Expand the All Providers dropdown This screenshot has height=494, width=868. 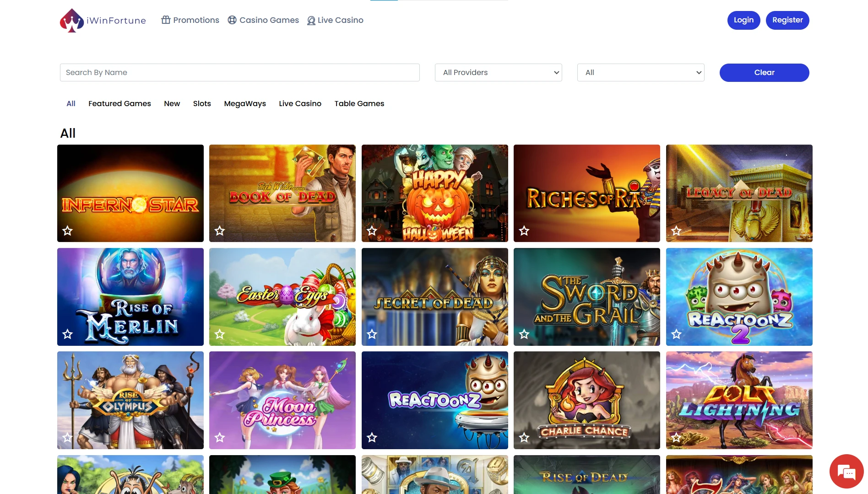click(499, 72)
